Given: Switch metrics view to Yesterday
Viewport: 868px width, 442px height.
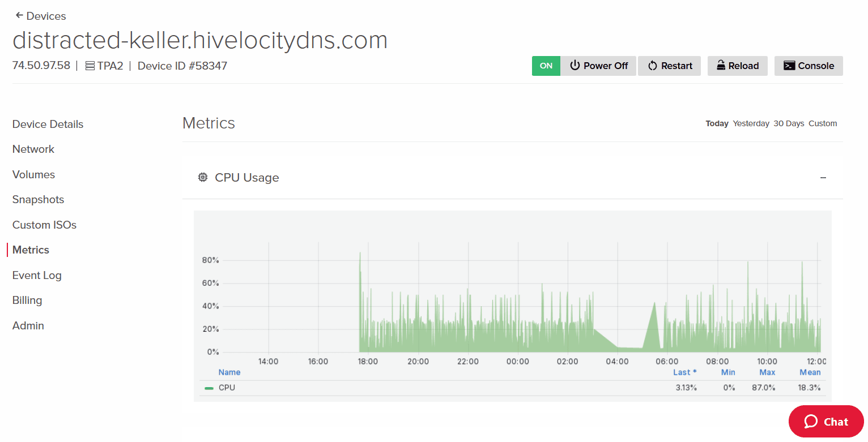Looking at the screenshot, I should tap(751, 123).
